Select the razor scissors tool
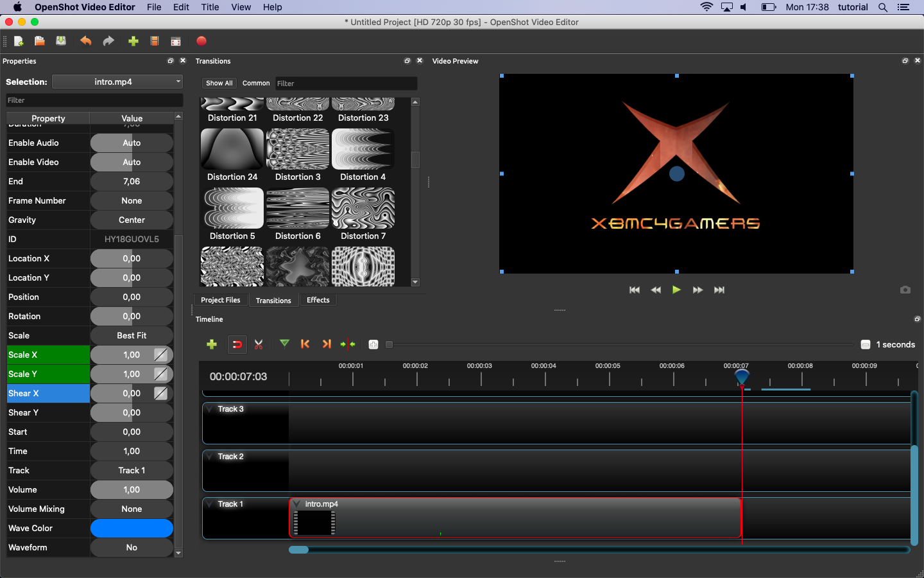 coord(259,344)
